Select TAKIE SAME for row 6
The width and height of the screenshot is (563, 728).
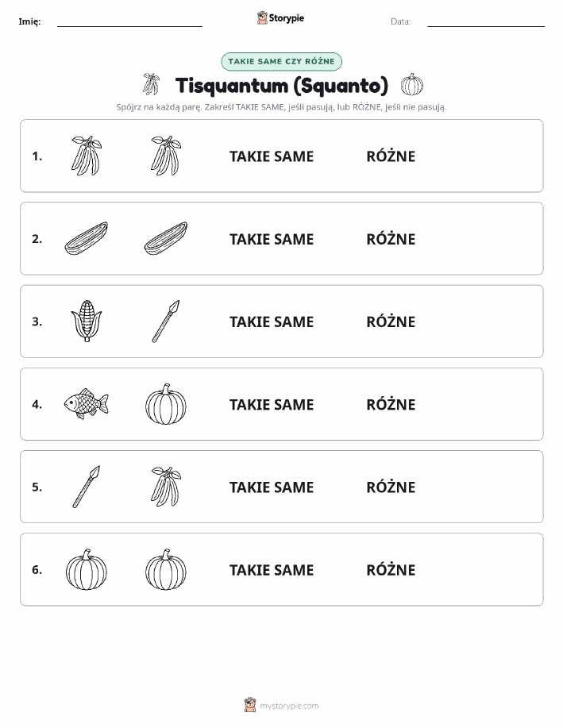[272, 570]
